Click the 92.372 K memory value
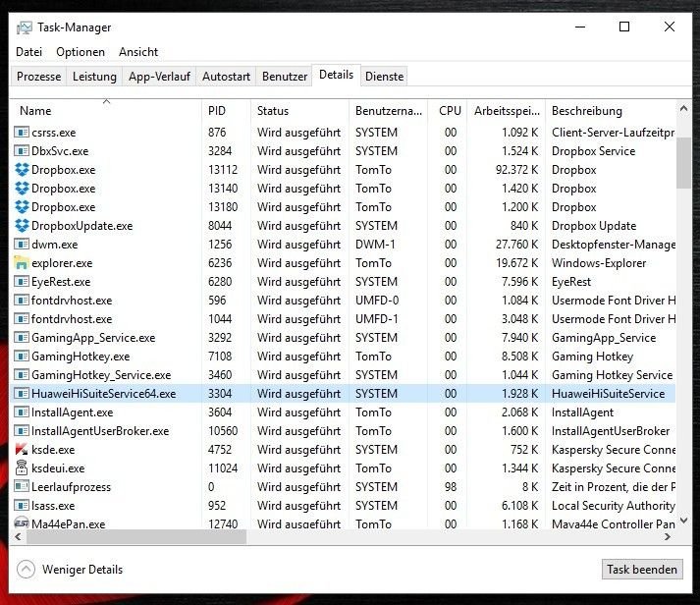Viewport: 700px width, 605px height. [517, 170]
